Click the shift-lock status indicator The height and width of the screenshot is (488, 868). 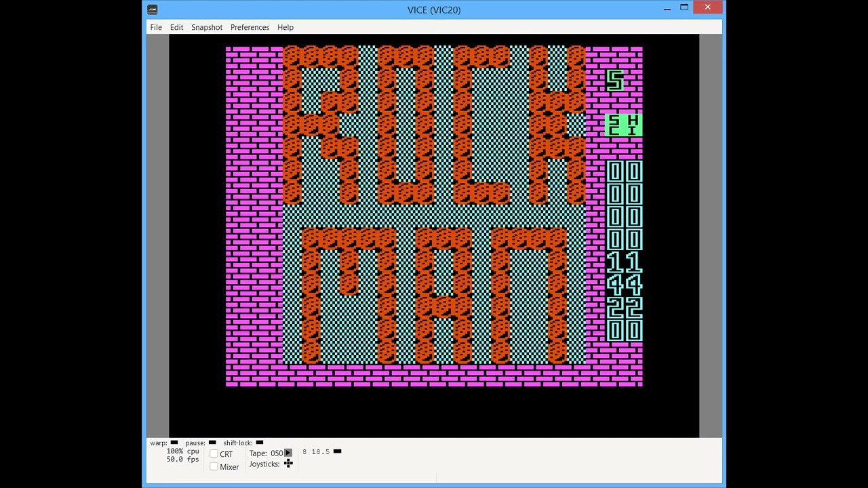259,443
